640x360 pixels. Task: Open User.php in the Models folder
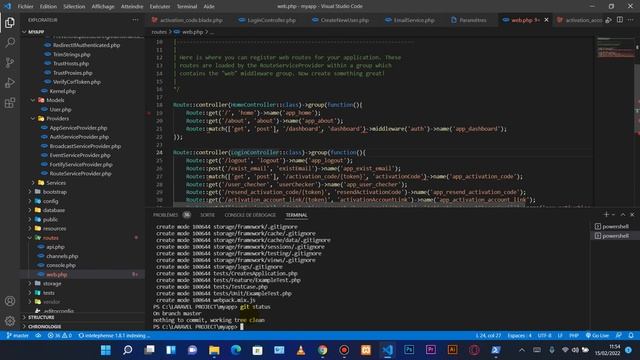point(60,109)
